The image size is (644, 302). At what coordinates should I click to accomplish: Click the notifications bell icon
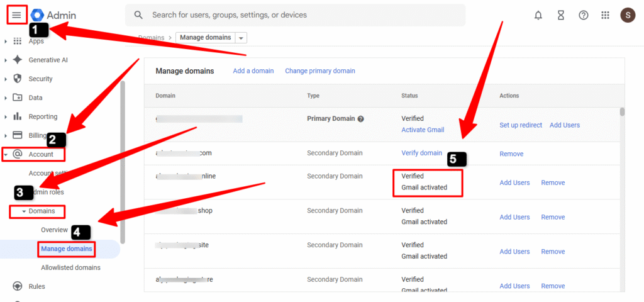(x=538, y=15)
